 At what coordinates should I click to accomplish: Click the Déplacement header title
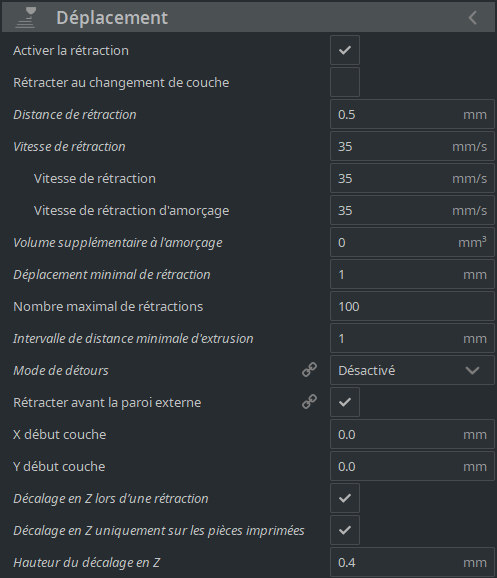[x=112, y=18]
